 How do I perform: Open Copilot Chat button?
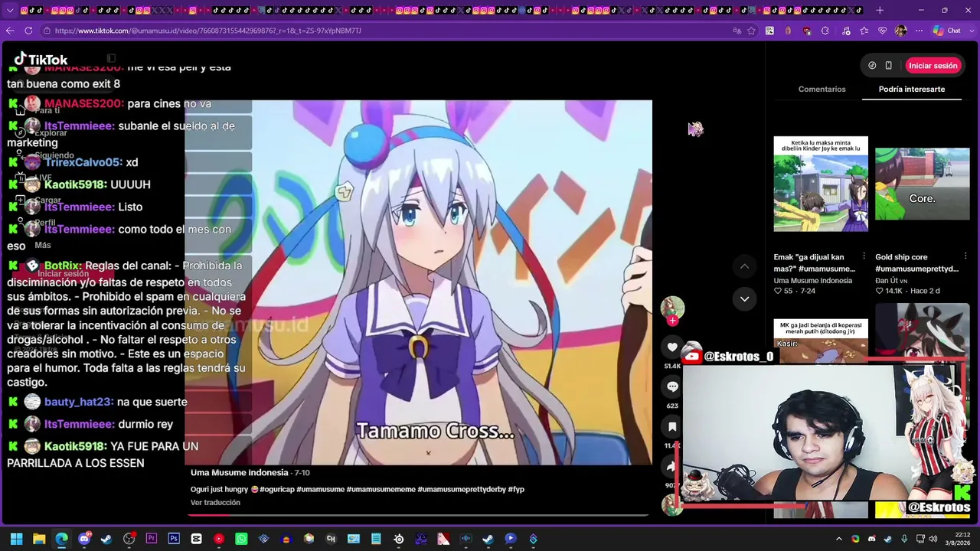(x=947, y=31)
